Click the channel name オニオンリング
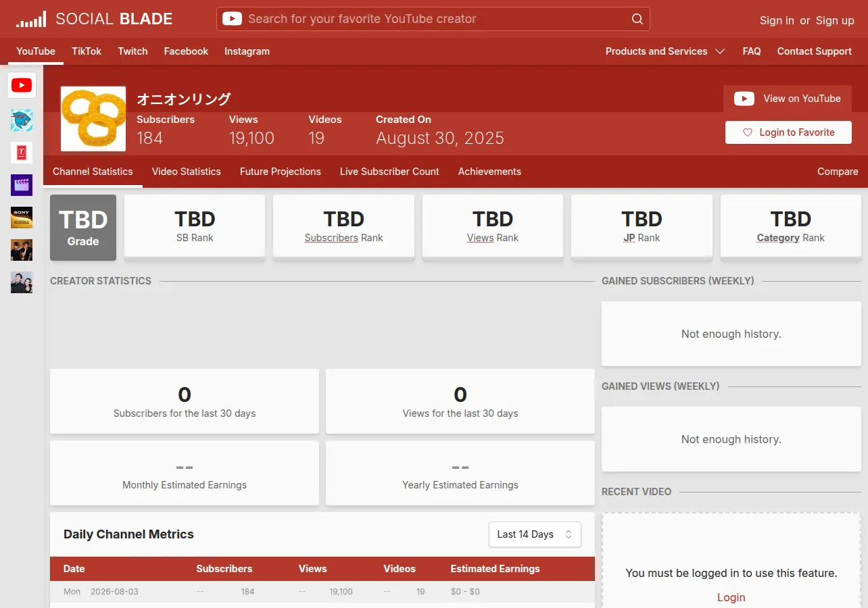This screenshot has width=868, height=608. pyautogui.click(x=184, y=99)
